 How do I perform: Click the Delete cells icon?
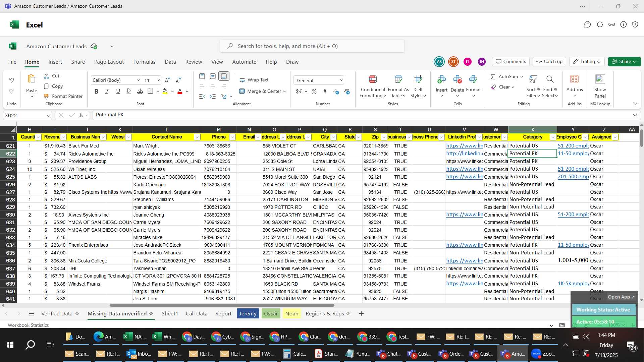[x=457, y=79]
